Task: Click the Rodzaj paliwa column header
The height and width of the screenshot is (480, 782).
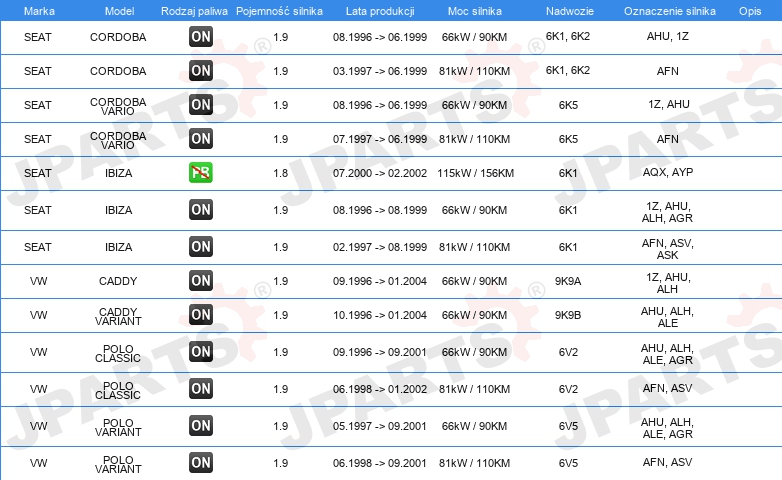Action: tap(194, 11)
